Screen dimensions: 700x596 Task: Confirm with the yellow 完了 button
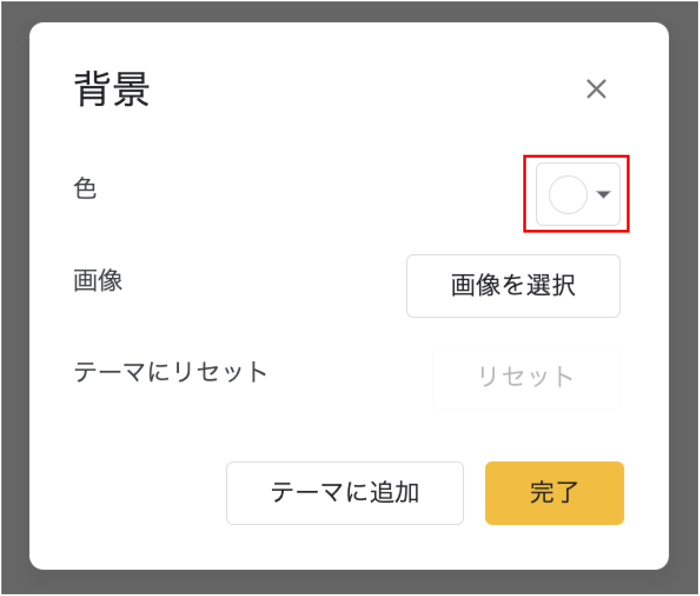[554, 493]
